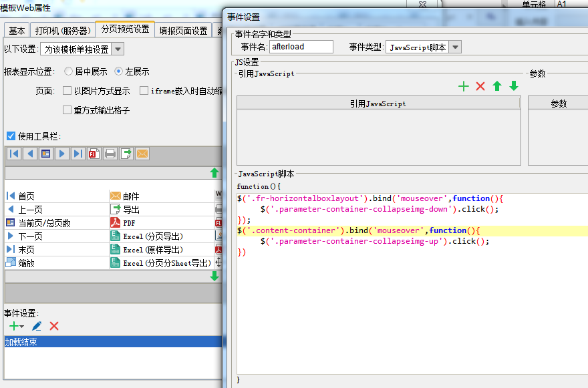This screenshot has height=388, width=588.
Task: Click .fr-horizontalboxlayout code line
Action: tap(370, 198)
